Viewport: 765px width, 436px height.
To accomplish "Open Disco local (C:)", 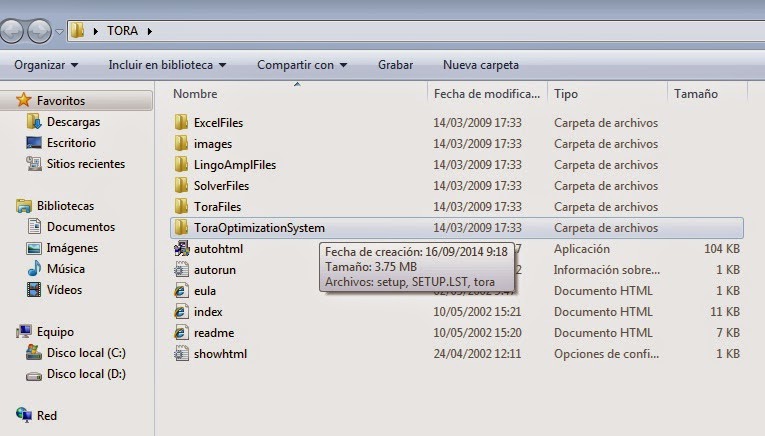I will point(86,353).
